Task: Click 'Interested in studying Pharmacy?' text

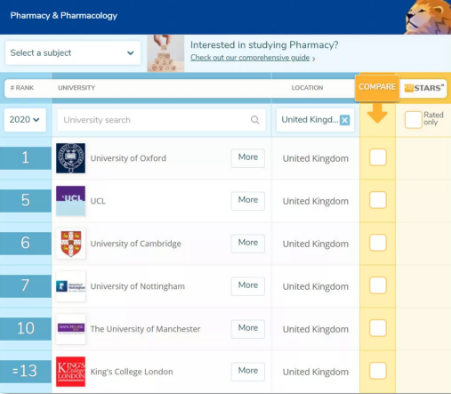Action: click(264, 45)
